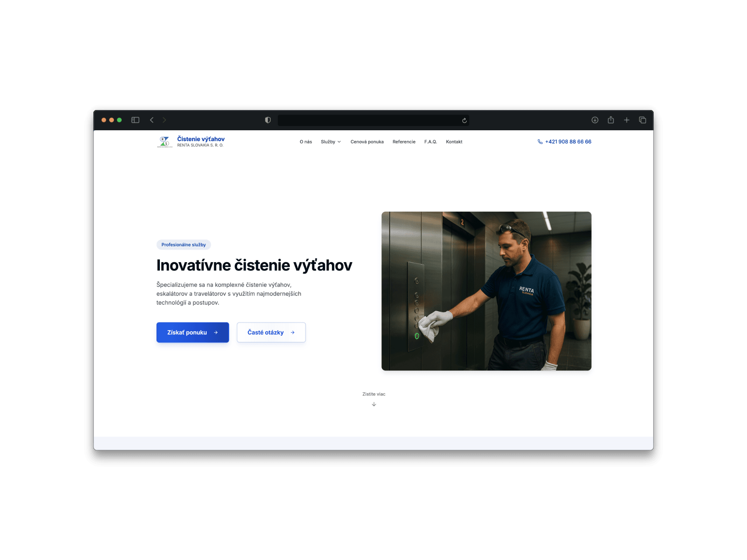Open the Kontakt navigation link
The height and width of the screenshot is (560, 747).
(454, 142)
